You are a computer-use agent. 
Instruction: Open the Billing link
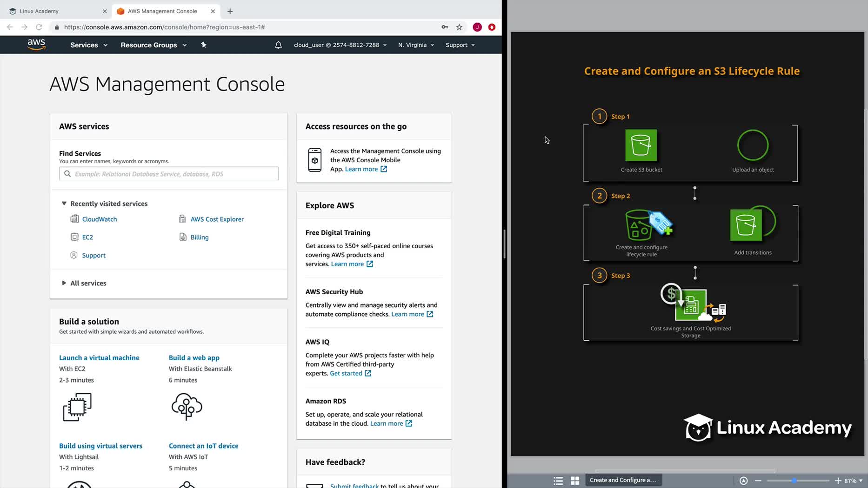200,237
